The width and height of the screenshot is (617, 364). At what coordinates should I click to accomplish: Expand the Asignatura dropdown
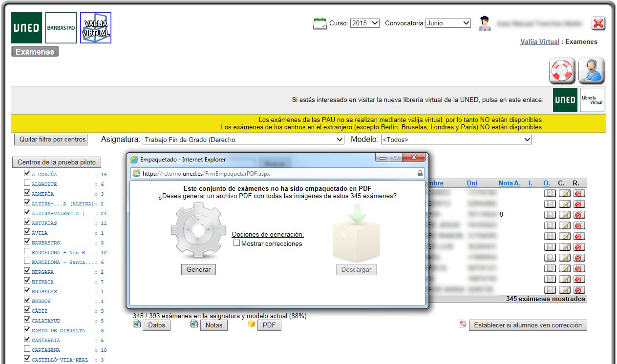click(243, 140)
